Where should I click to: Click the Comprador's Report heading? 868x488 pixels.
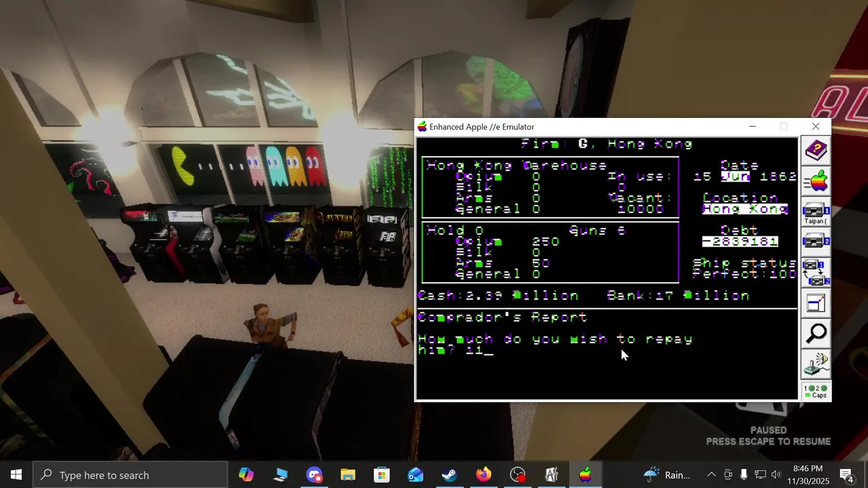click(x=502, y=317)
